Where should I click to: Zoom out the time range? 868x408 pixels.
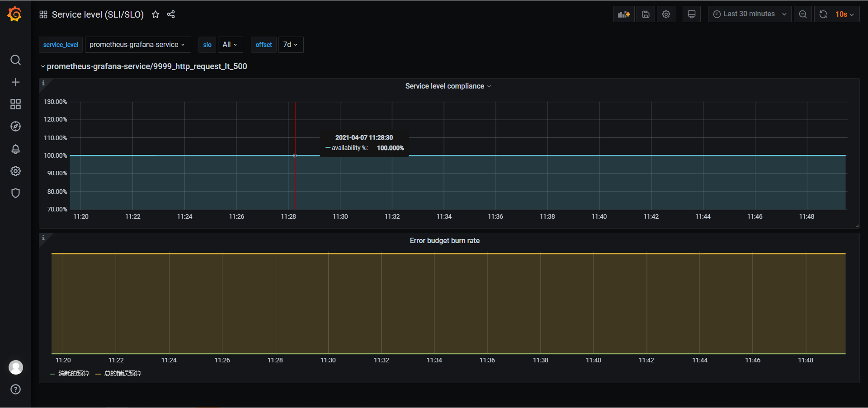pyautogui.click(x=802, y=14)
